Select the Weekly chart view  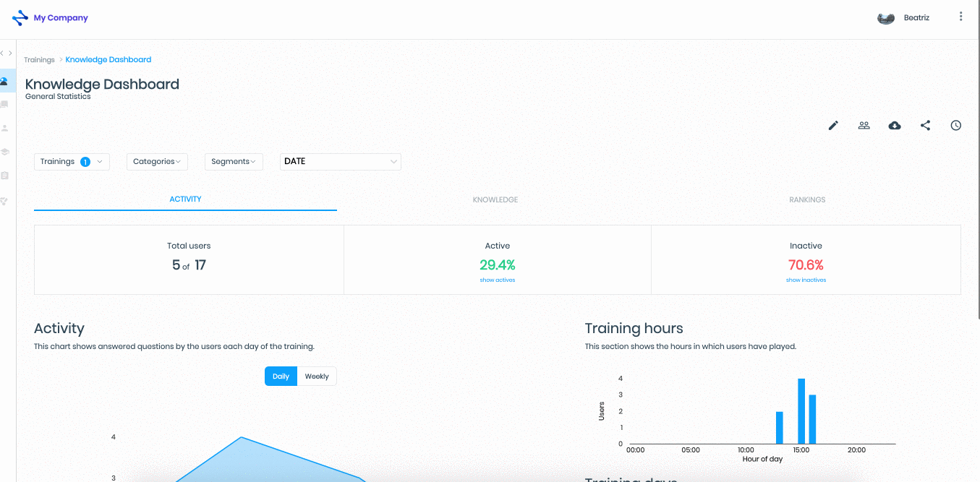pyautogui.click(x=317, y=376)
